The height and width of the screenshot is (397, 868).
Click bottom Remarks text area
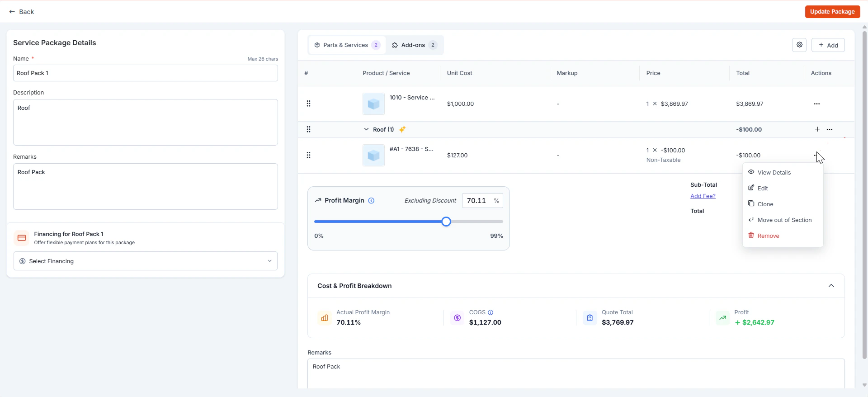coord(576,373)
